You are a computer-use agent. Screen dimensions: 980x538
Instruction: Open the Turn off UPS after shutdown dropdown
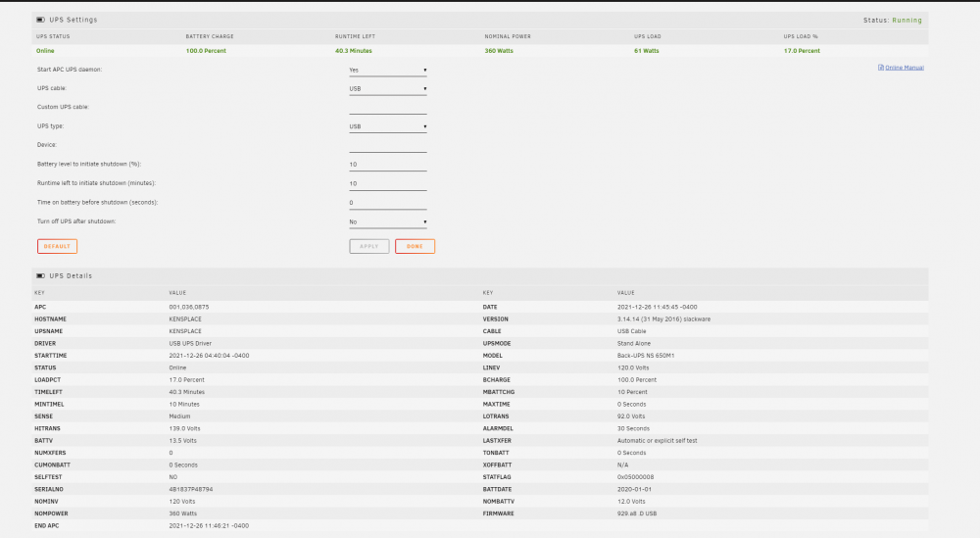click(x=387, y=221)
